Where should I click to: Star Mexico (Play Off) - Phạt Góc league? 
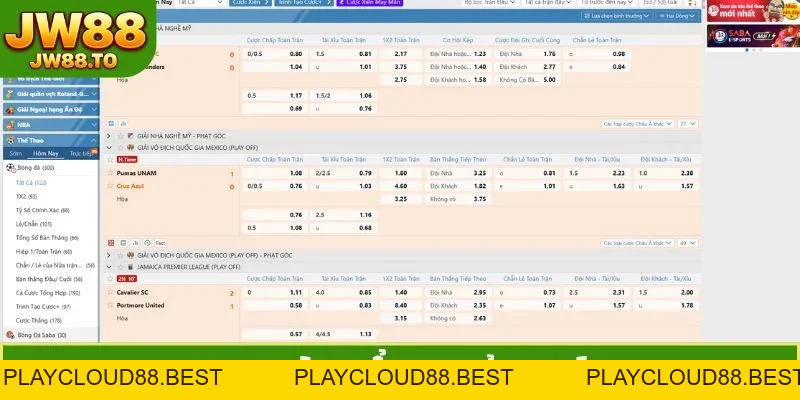pyautogui.click(x=120, y=255)
